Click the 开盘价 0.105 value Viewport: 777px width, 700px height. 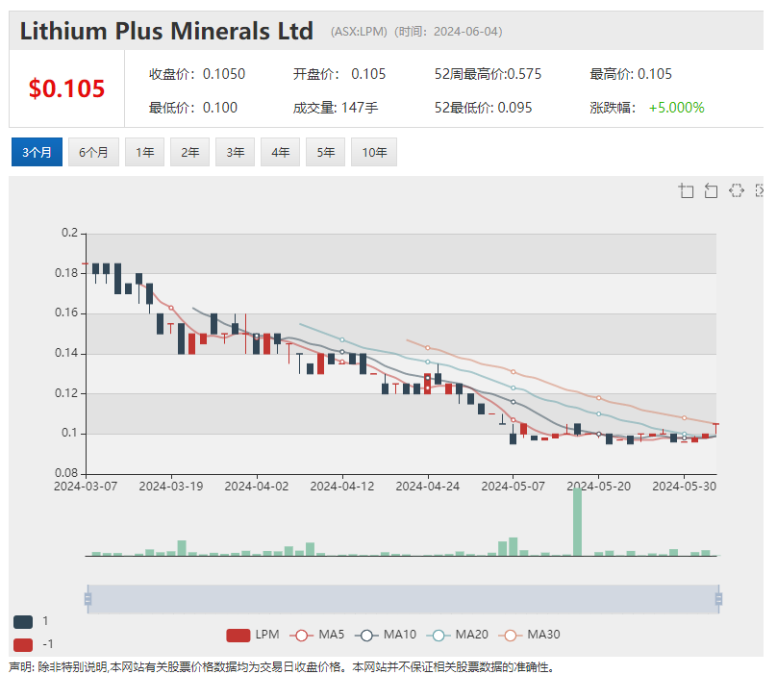368,74
